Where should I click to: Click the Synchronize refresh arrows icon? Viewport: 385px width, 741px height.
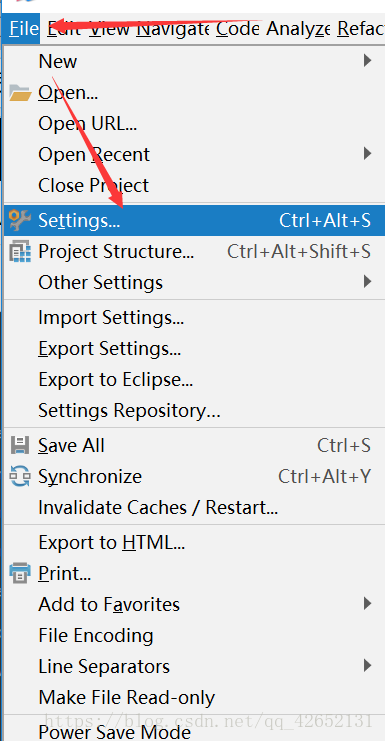pyautogui.click(x=20, y=476)
